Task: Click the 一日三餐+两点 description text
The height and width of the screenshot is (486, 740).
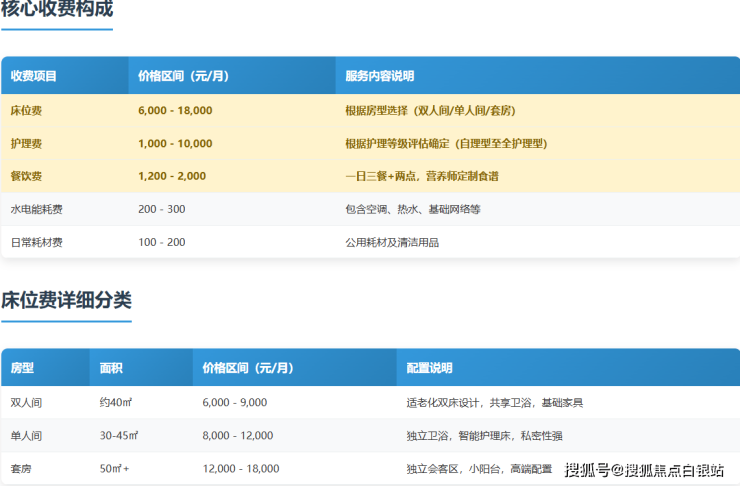Action: (x=421, y=177)
